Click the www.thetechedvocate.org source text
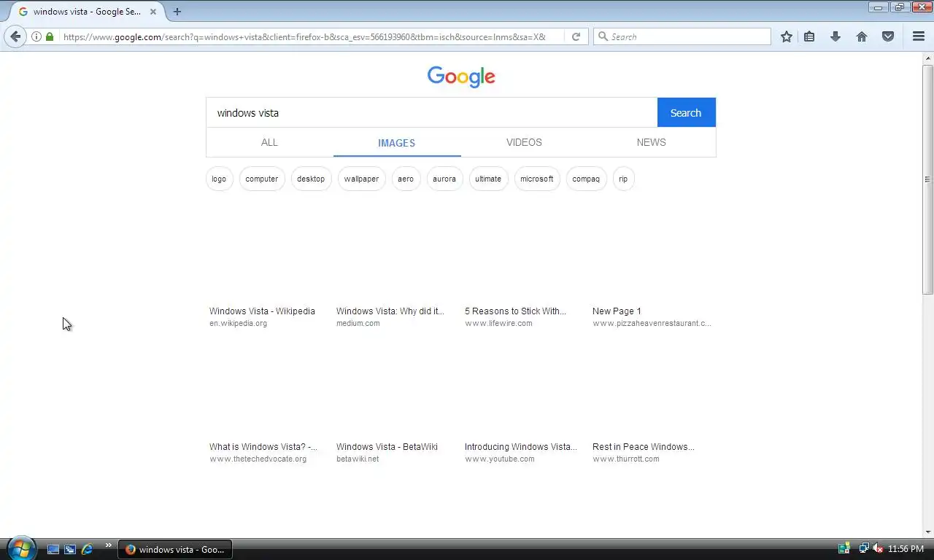 tap(258, 459)
